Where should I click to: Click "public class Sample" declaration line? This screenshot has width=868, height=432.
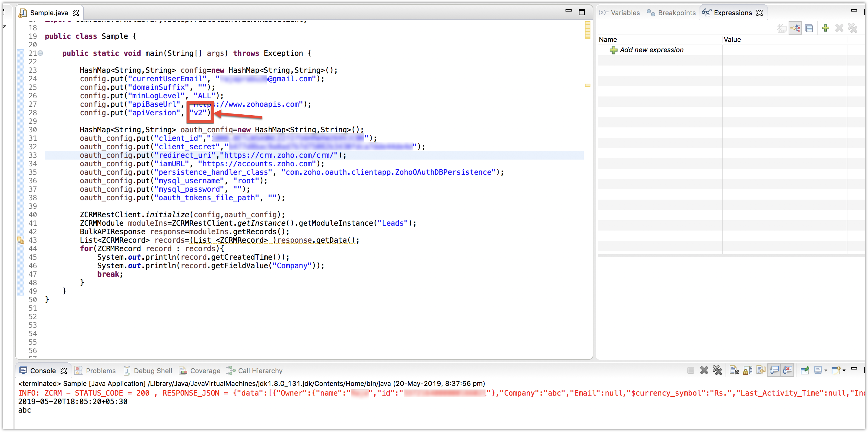click(x=91, y=36)
